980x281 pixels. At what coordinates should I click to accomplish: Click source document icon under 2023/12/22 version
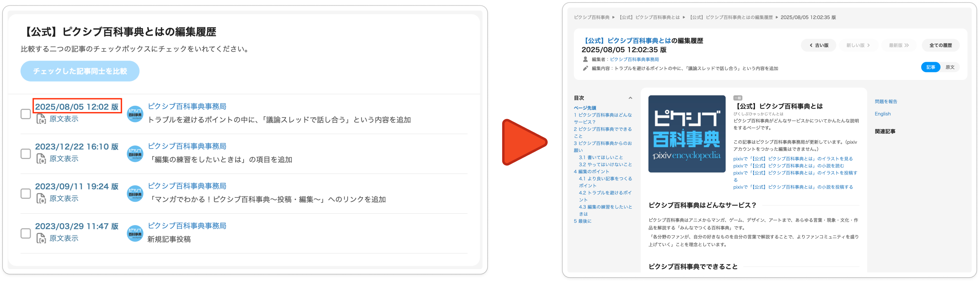(41, 159)
